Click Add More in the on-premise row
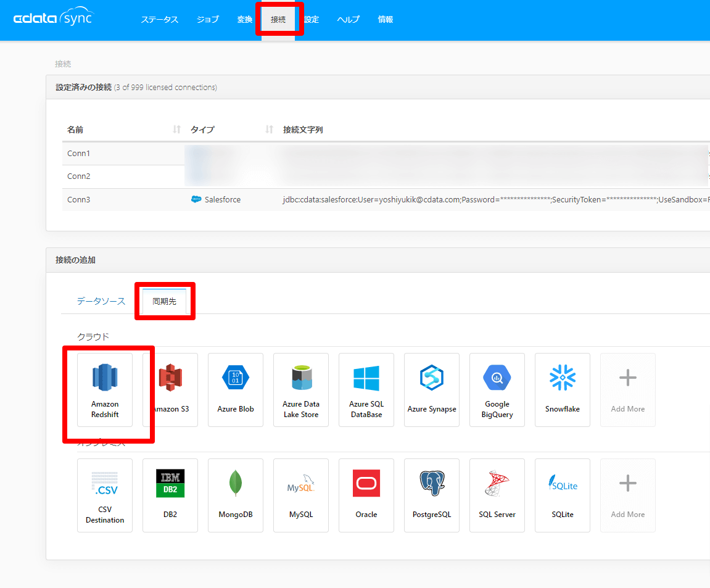Image resolution: width=710 pixels, height=588 pixels. pos(627,495)
